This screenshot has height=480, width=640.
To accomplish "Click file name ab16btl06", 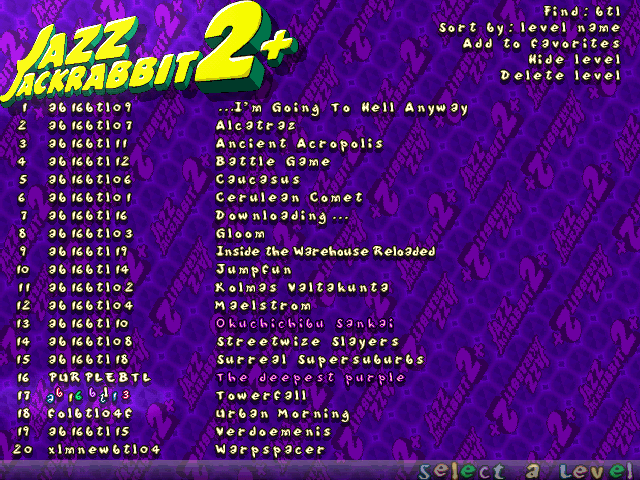I will coord(90,179).
